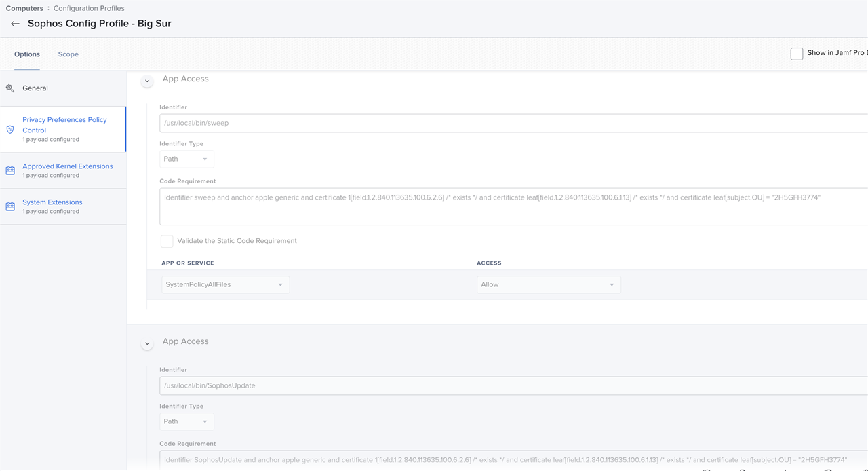Enable the Show in Jamf Pro checkbox
This screenshot has height=471, width=868.
pyautogui.click(x=797, y=54)
